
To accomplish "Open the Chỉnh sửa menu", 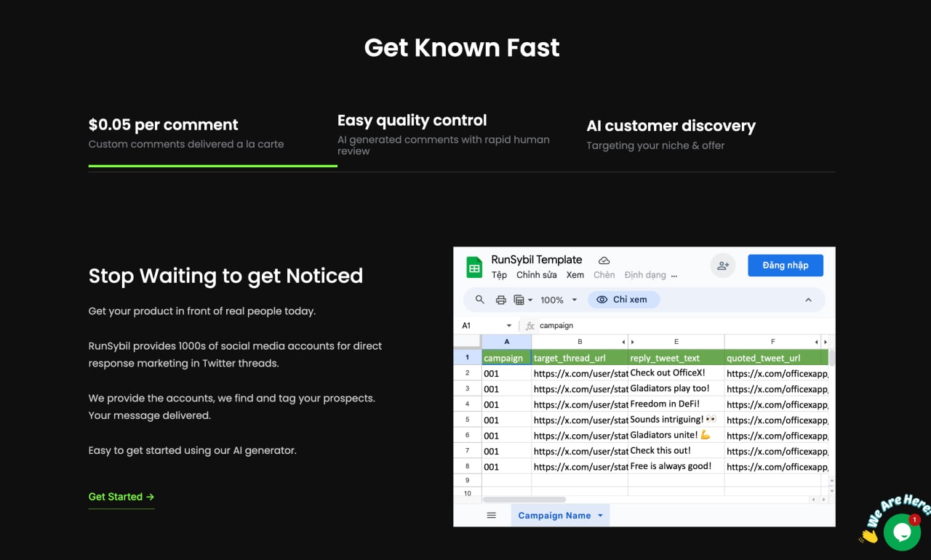I will tap(537, 275).
